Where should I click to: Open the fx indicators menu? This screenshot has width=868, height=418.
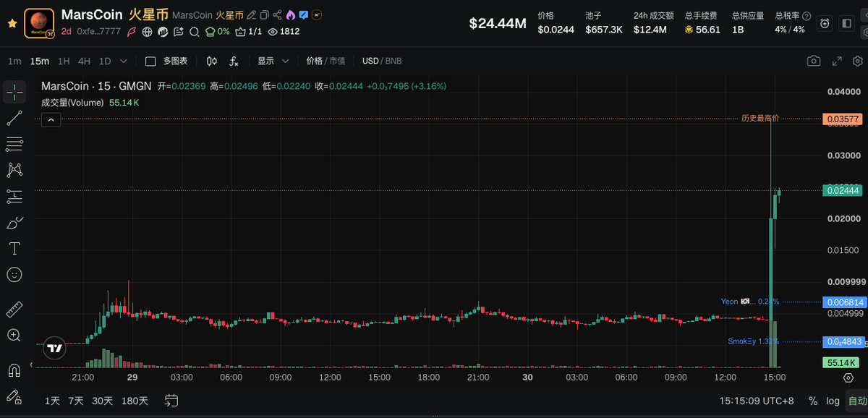pyautogui.click(x=234, y=61)
